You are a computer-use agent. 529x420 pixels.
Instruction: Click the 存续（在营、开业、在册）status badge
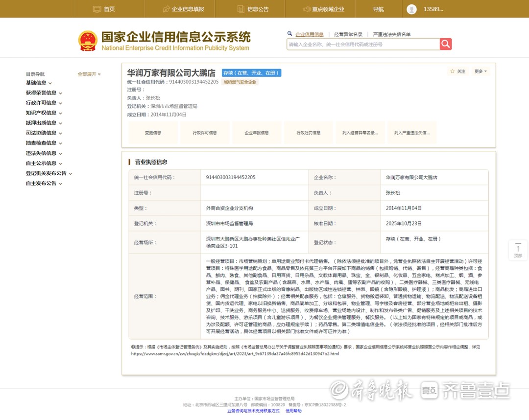tap(251, 73)
